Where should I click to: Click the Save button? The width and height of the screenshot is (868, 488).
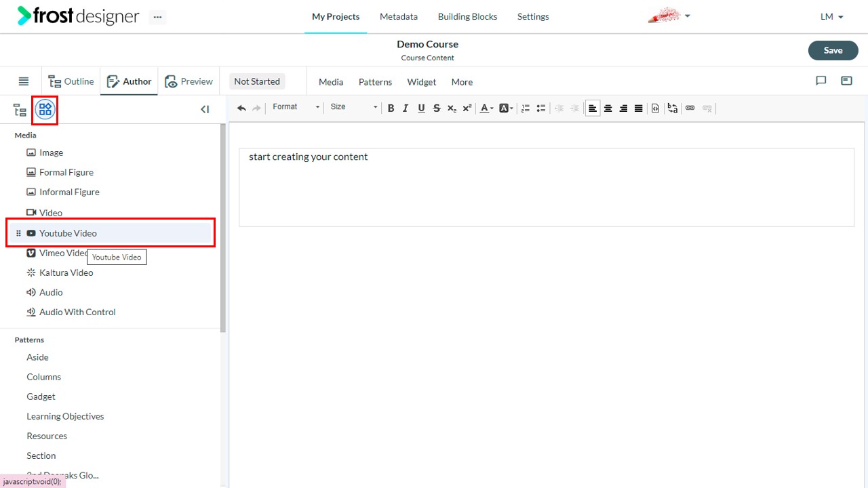click(833, 50)
